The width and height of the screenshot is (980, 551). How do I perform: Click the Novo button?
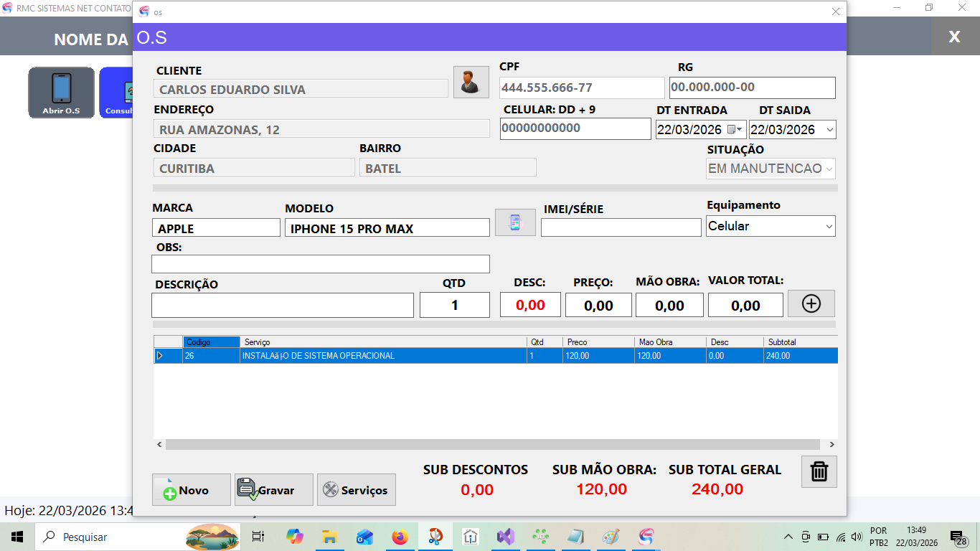tap(192, 490)
